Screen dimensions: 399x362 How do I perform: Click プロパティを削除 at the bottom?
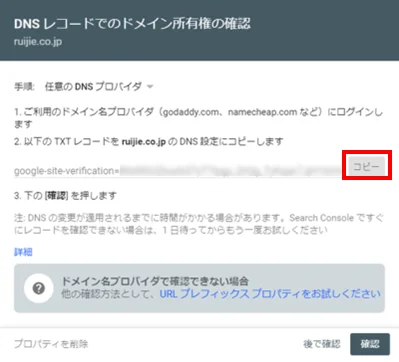(x=51, y=344)
